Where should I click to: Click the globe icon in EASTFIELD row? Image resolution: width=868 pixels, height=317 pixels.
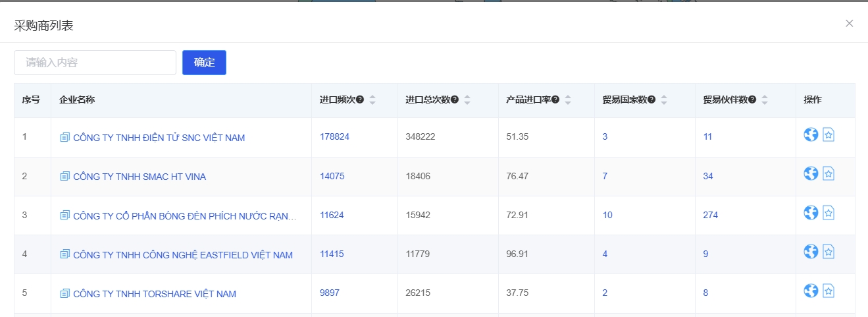(811, 252)
